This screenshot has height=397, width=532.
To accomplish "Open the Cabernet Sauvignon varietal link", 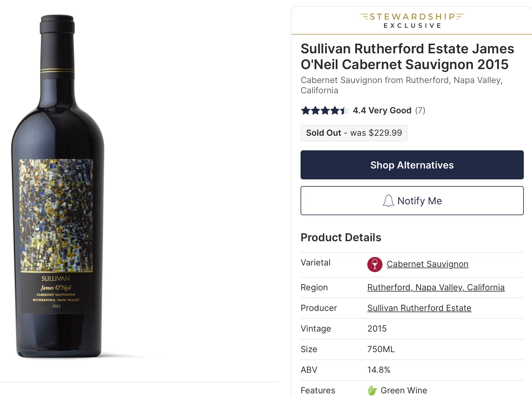I will point(427,264).
